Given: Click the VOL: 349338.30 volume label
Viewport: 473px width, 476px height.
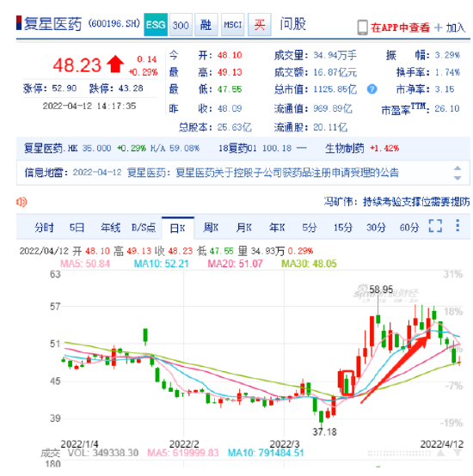Looking at the screenshot, I should pyautogui.click(x=103, y=453).
